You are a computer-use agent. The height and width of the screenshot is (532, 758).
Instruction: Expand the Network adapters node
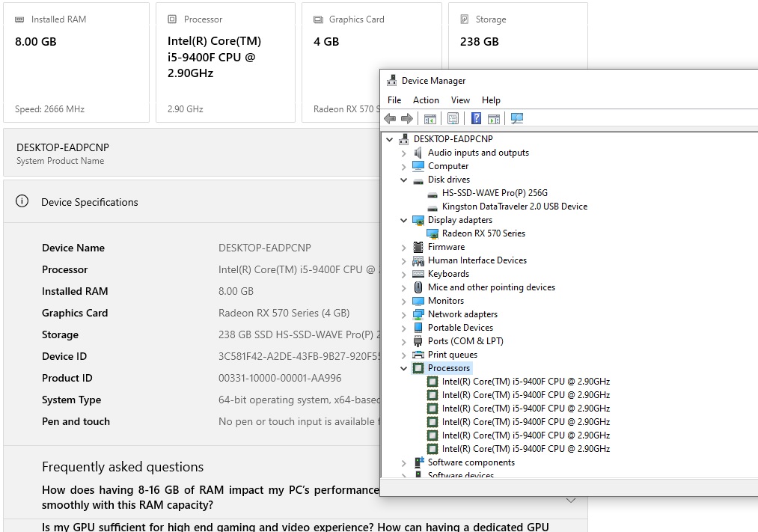[403, 315]
